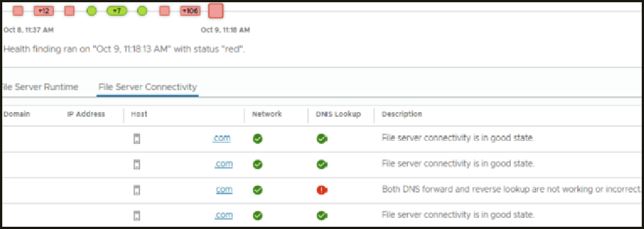Screen dimensions: 644x229
Task: Click the third row's host device icon
Action: pos(137,190)
